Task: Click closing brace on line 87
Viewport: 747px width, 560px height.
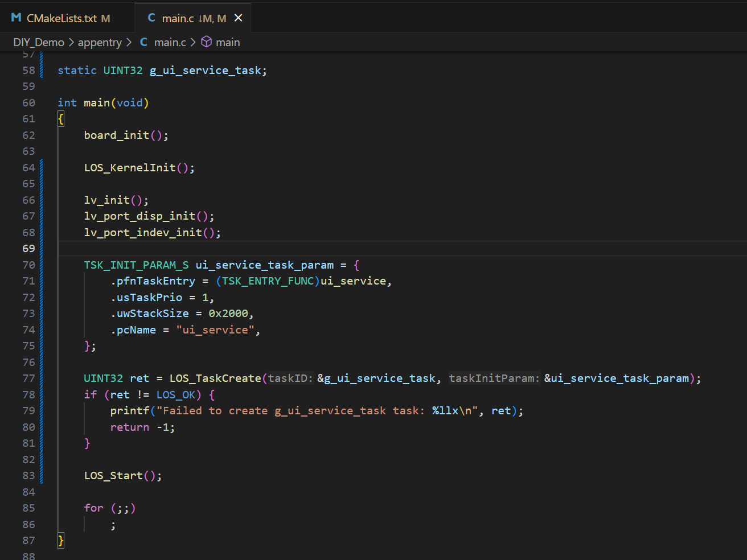Action: (x=61, y=541)
